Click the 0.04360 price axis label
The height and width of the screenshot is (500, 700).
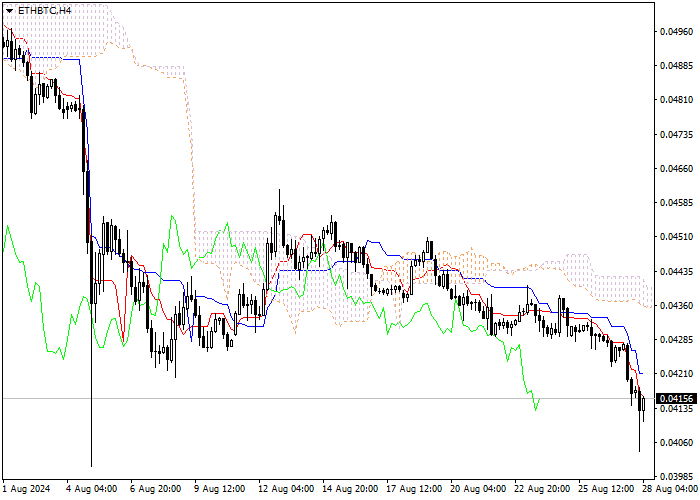click(677, 306)
